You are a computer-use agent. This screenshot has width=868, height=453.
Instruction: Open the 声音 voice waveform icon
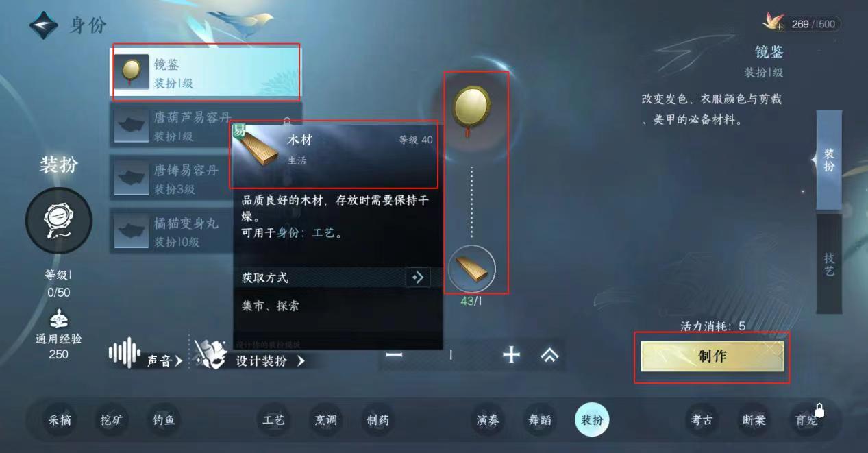coord(124,352)
